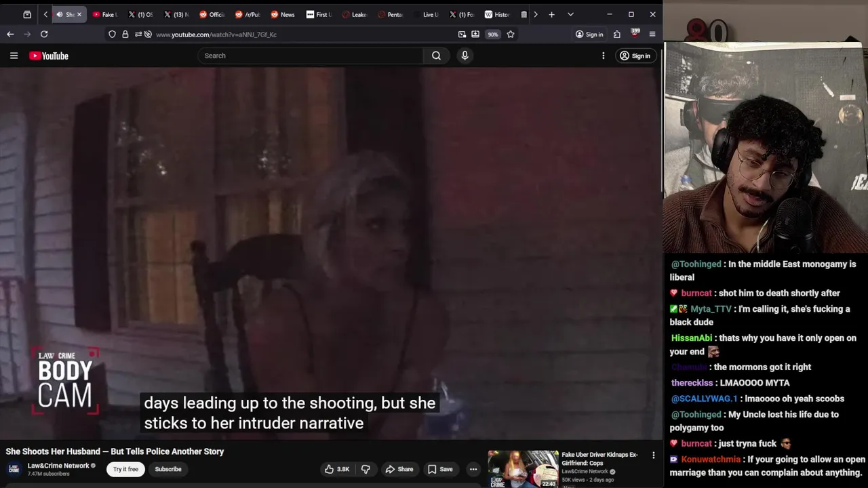Click the Law Crime Body Cam overlay logo

65,382
